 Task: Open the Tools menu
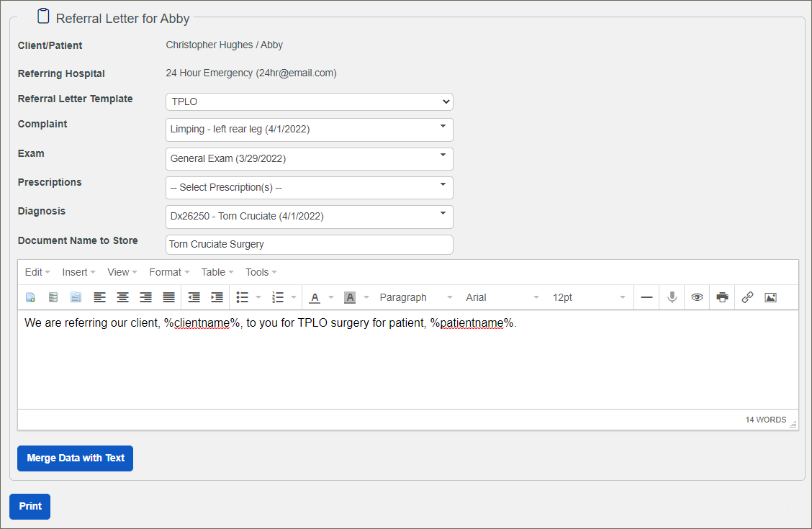coord(261,272)
